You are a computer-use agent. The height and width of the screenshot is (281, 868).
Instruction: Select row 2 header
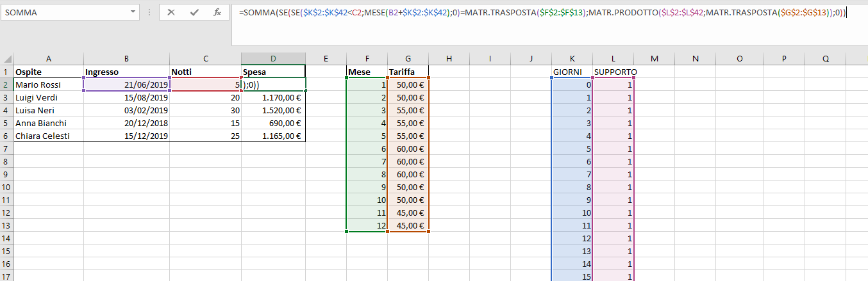pyautogui.click(x=6, y=84)
